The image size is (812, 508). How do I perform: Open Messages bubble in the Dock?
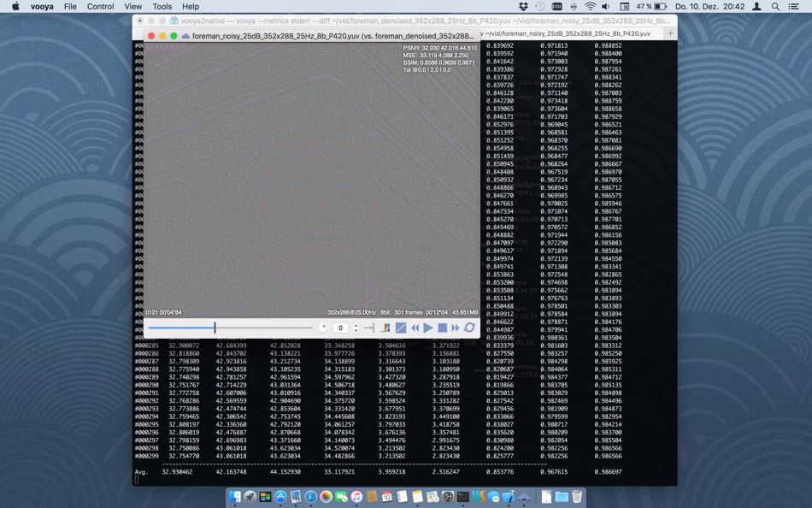[493, 497]
